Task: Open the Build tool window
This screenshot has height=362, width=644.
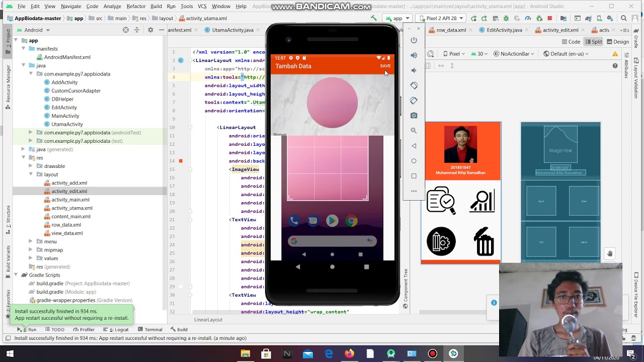Action: pos(179,330)
